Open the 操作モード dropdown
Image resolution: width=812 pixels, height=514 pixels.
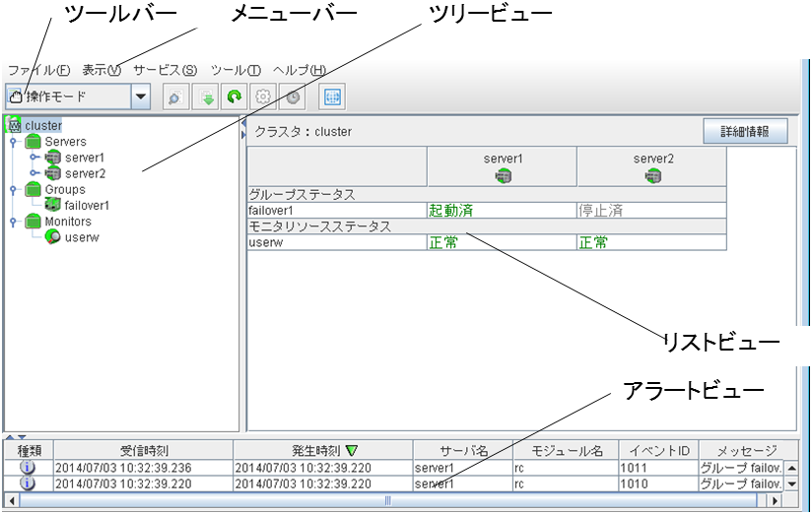click(139, 96)
